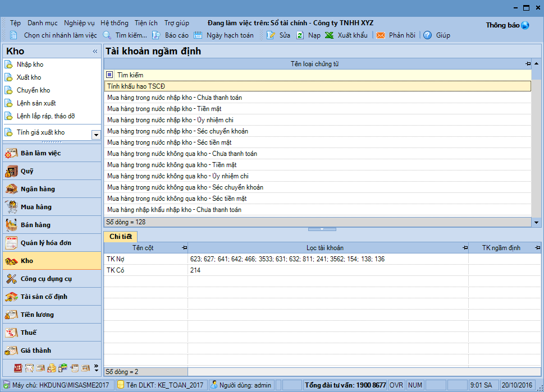Open the Nghiệp vụ menu
The image size is (544, 392).
tap(79, 23)
